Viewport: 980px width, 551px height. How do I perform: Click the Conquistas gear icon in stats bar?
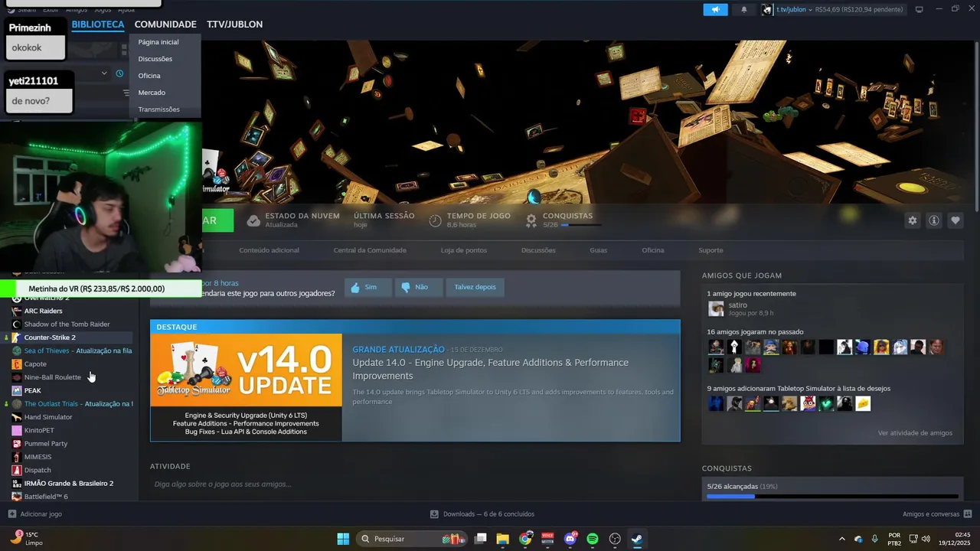click(x=531, y=220)
